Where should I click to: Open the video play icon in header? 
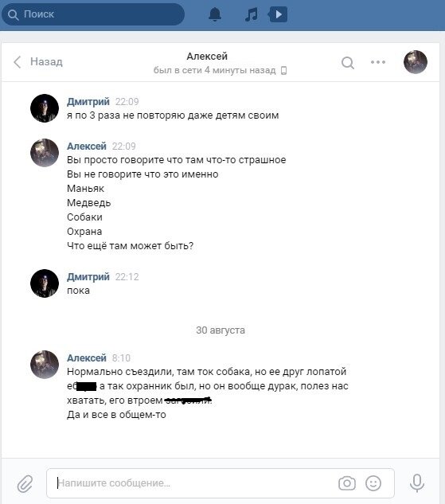pyautogui.click(x=278, y=14)
